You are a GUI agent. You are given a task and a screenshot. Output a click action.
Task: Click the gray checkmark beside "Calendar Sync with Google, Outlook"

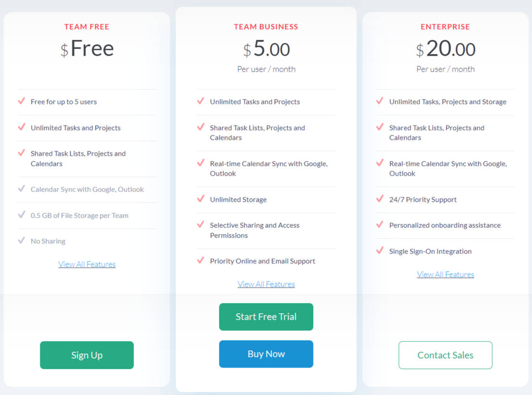pos(21,189)
